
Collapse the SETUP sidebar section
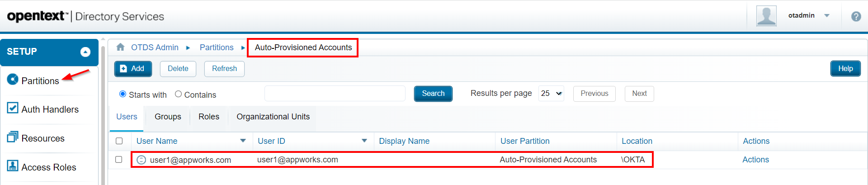click(x=85, y=52)
